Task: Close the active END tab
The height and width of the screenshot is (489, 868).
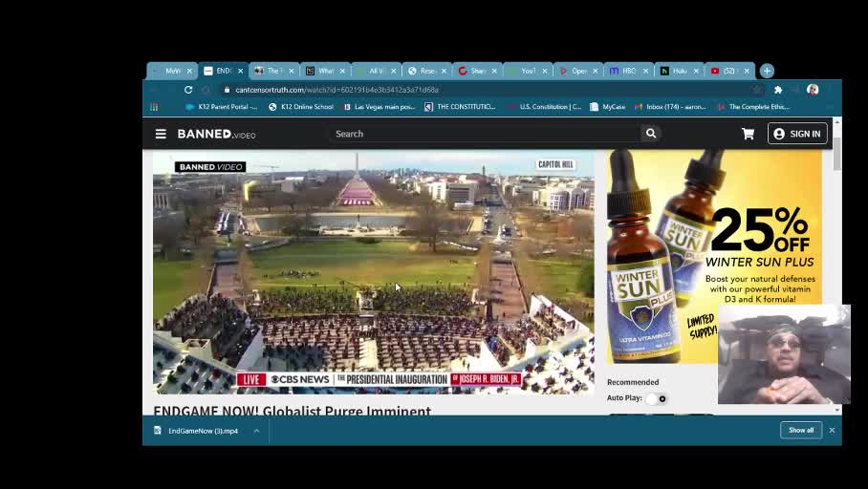Action: (240, 71)
